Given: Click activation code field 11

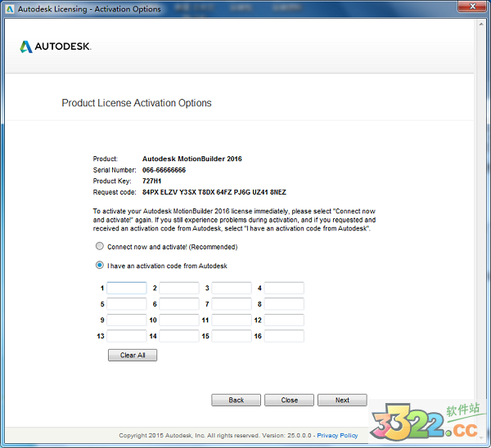Looking at the screenshot, I should [x=232, y=320].
